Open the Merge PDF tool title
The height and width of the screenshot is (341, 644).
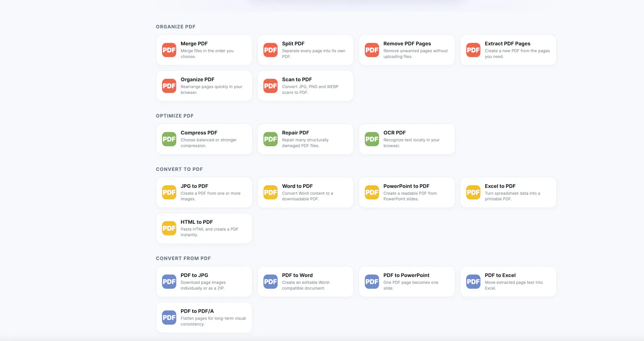(x=194, y=44)
